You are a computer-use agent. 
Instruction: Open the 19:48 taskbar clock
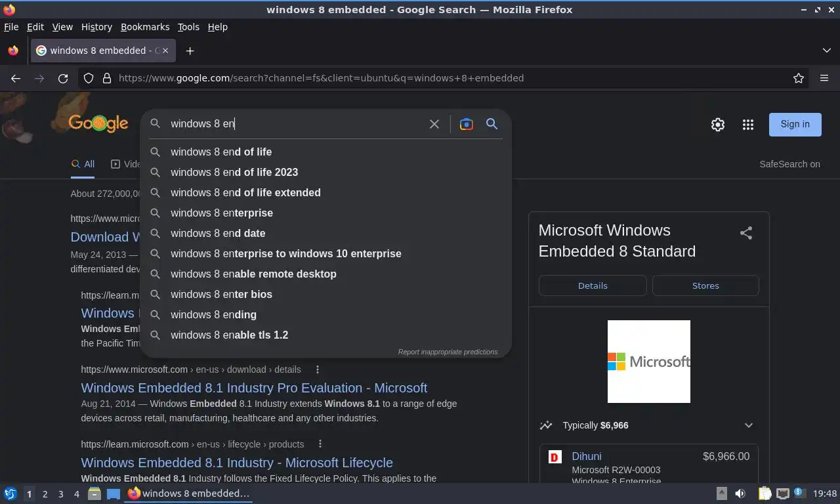pos(824,493)
